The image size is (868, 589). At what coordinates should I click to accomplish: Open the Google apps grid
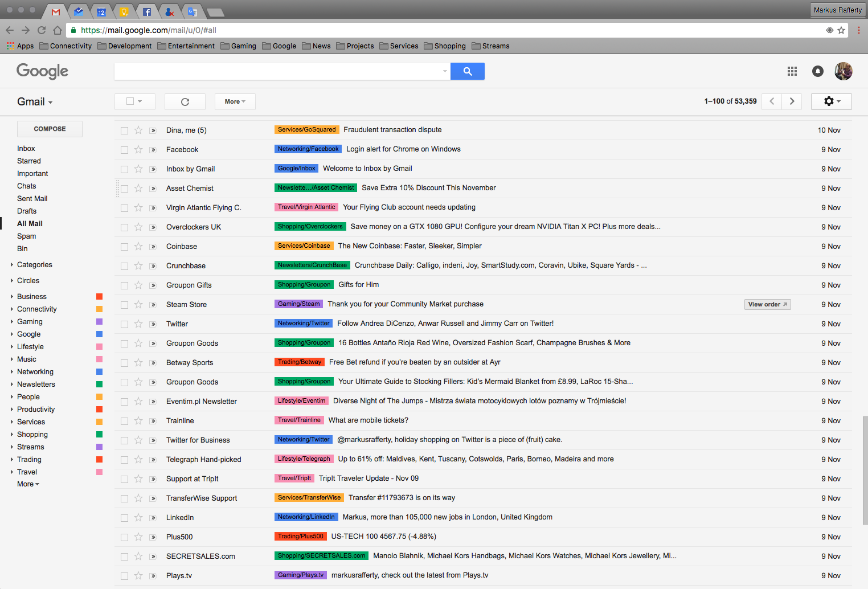pyautogui.click(x=792, y=71)
